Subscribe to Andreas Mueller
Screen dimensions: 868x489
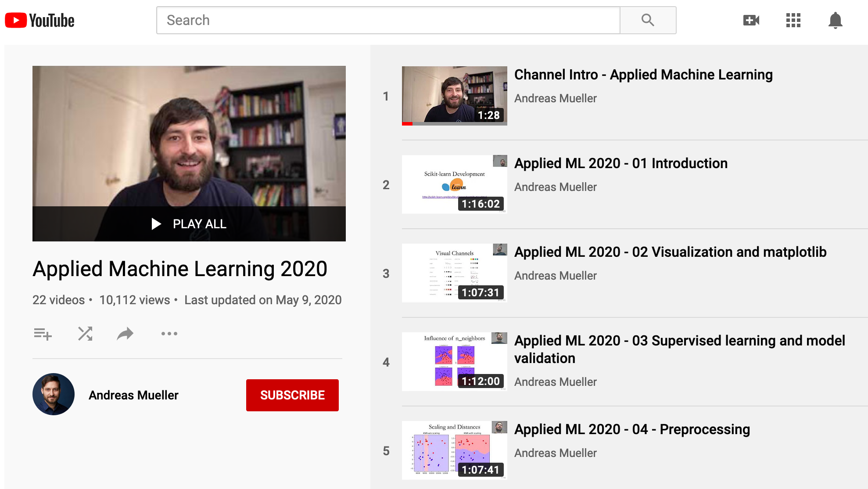click(x=292, y=395)
